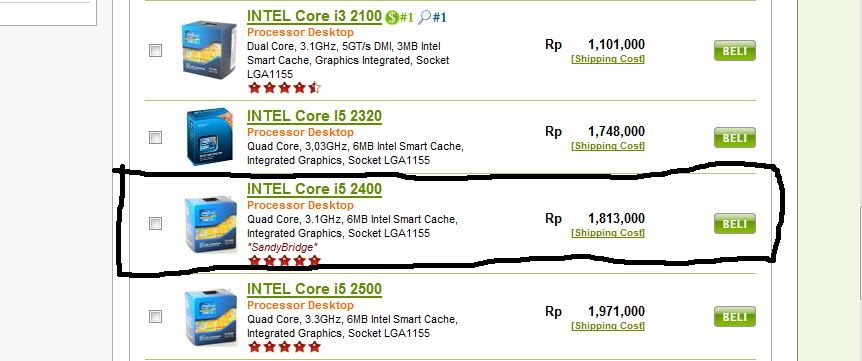Open the Core I5 2320 box image
The image size is (862, 361).
pos(209,136)
